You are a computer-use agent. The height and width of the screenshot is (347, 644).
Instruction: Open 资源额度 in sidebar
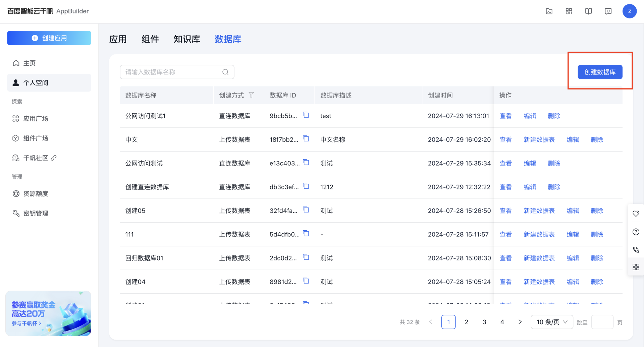tap(49, 193)
